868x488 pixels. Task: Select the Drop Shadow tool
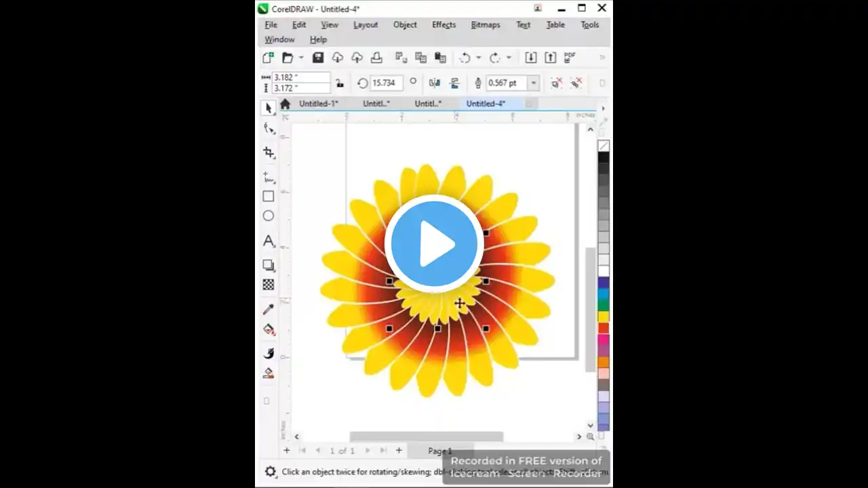click(x=269, y=265)
